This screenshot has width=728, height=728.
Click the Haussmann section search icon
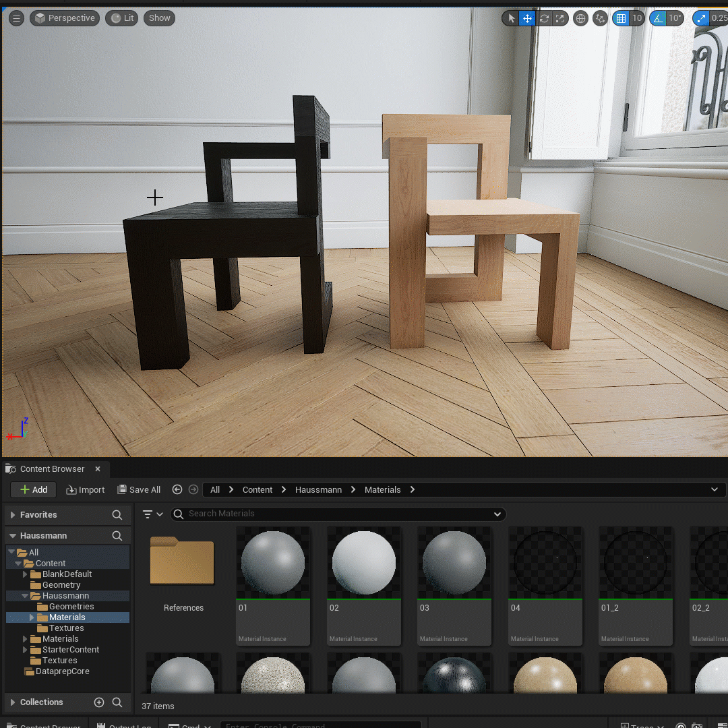coord(117,536)
